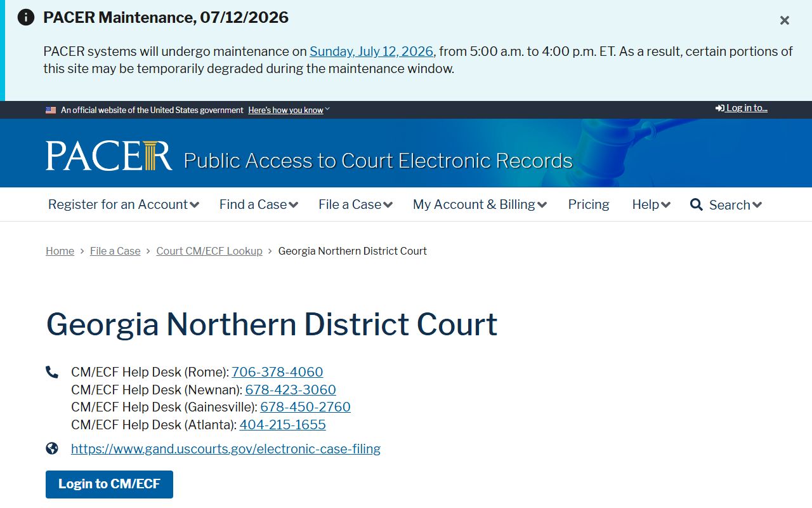Viewport: 812px width, 508px height.
Task: Open the Search dropdown
Action: point(726,204)
